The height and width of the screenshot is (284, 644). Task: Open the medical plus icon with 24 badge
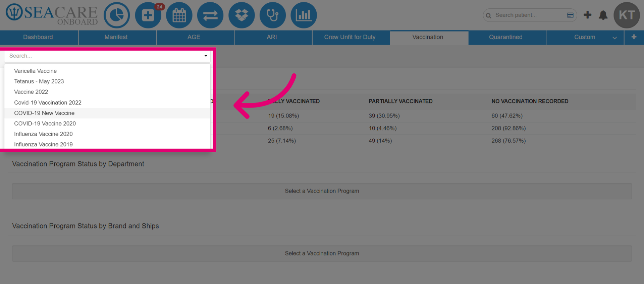(x=148, y=15)
